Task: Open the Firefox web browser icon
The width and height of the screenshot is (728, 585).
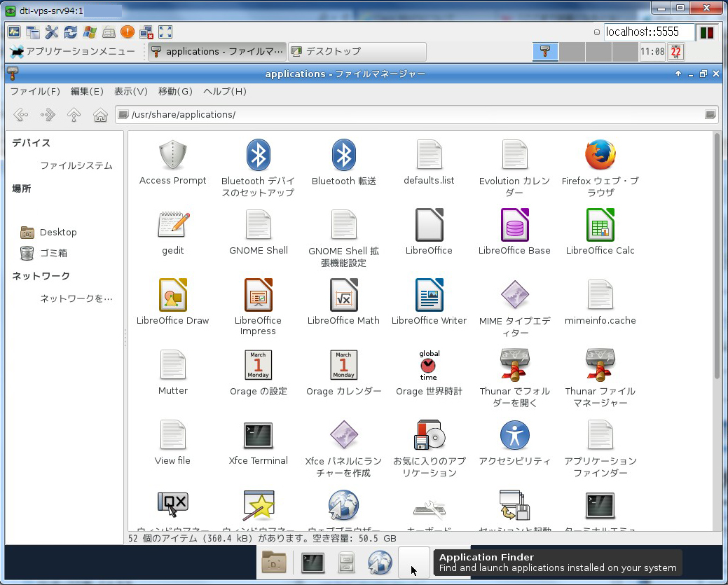Action: (x=600, y=155)
